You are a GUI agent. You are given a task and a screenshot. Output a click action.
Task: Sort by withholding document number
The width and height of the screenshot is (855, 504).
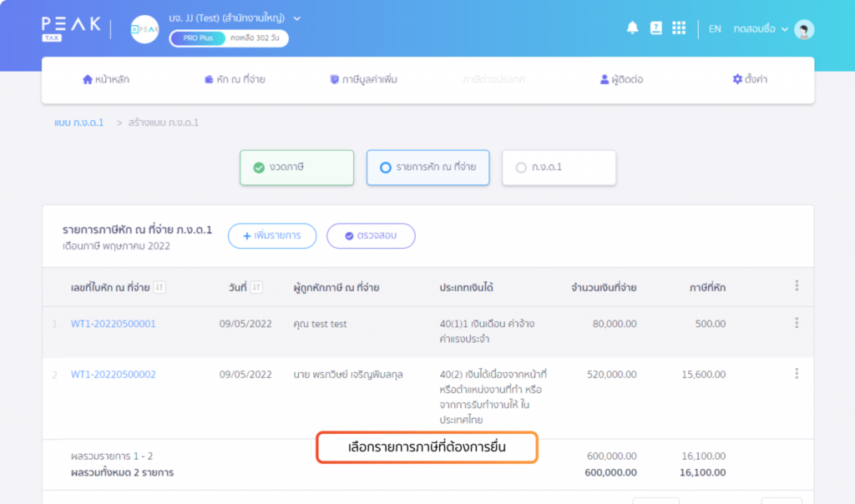coord(159,288)
